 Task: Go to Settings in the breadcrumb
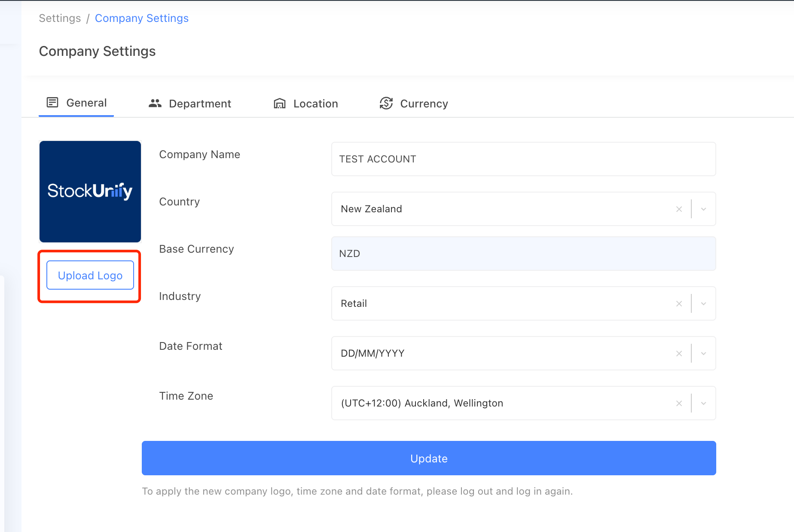click(60, 18)
